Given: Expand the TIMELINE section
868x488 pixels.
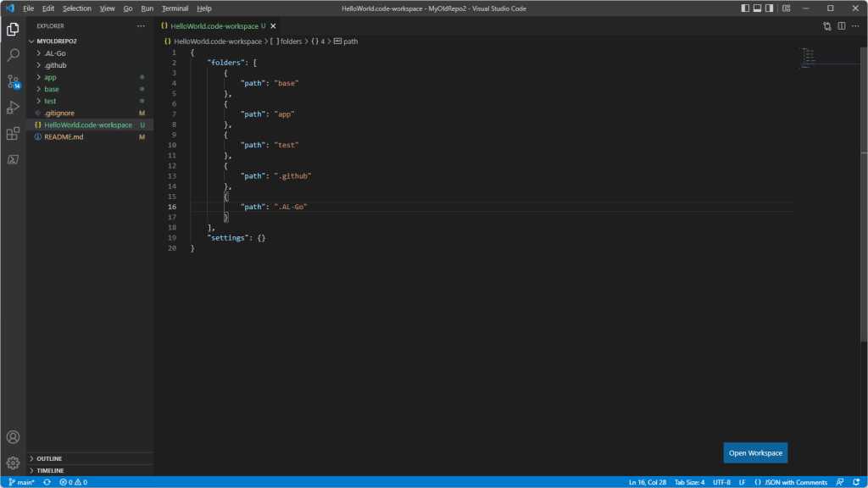Looking at the screenshot, I should (x=50, y=470).
